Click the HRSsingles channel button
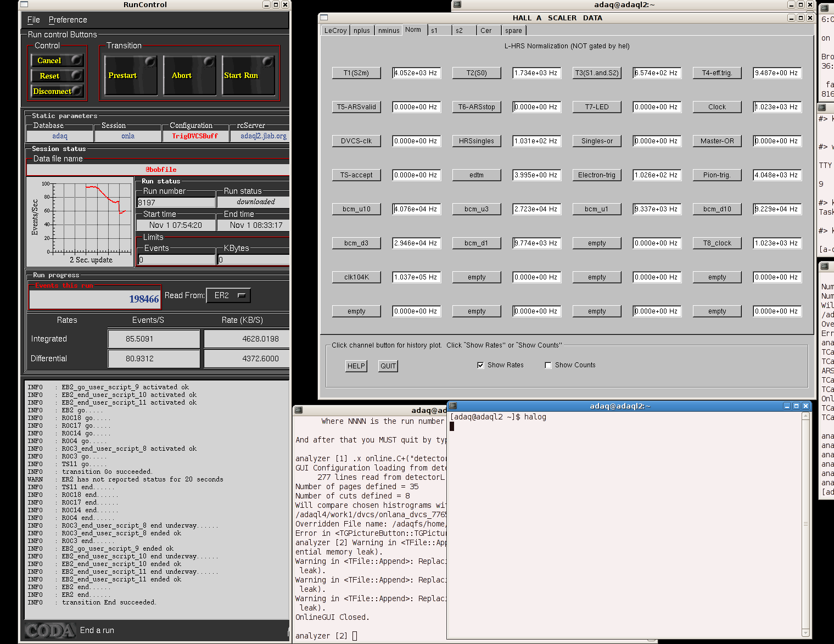Image resolution: width=834 pixels, height=644 pixels. click(477, 141)
